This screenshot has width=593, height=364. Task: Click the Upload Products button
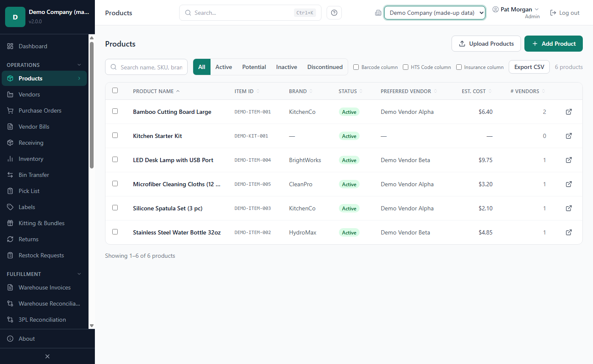click(x=486, y=44)
